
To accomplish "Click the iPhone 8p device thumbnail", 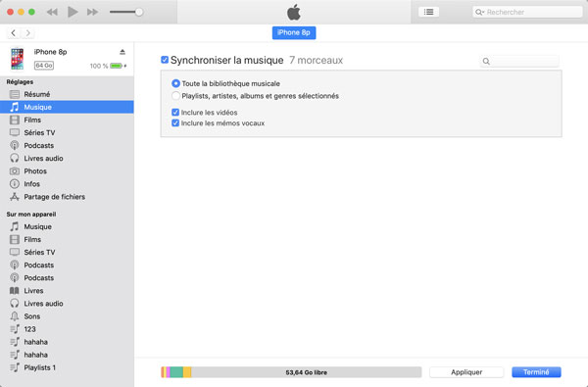I will tap(17, 59).
